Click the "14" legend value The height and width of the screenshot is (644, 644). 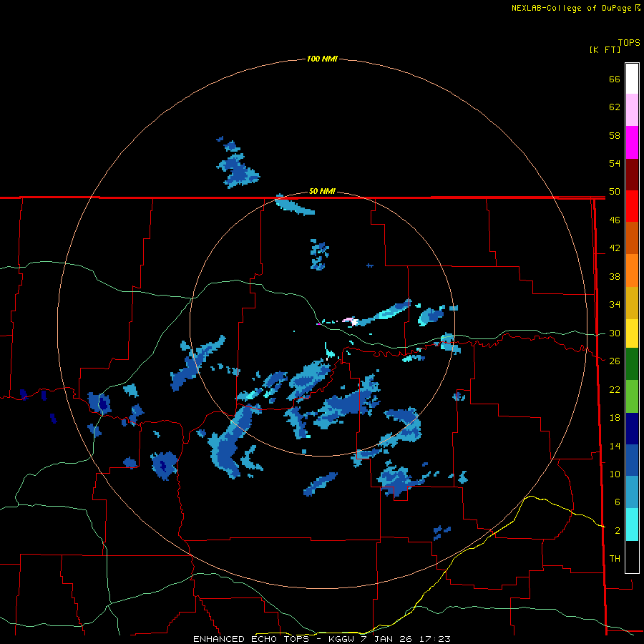click(x=615, y=446)
